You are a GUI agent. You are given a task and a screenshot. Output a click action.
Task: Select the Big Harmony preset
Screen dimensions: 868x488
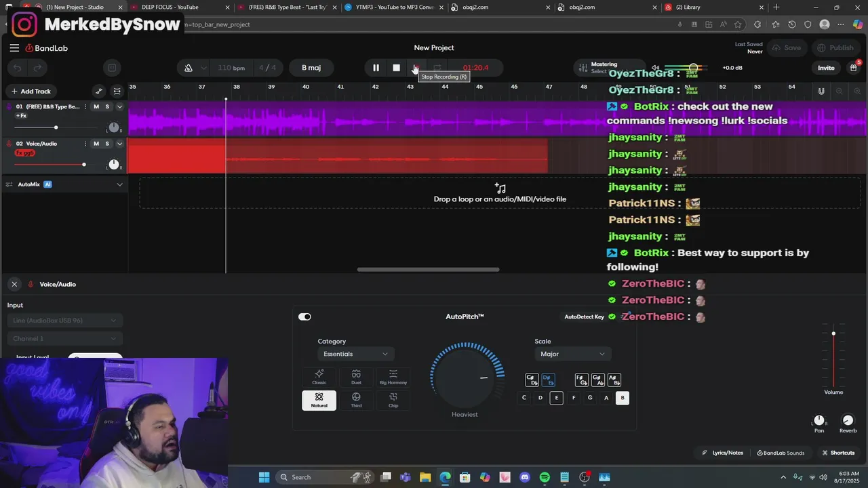(393, 377)
